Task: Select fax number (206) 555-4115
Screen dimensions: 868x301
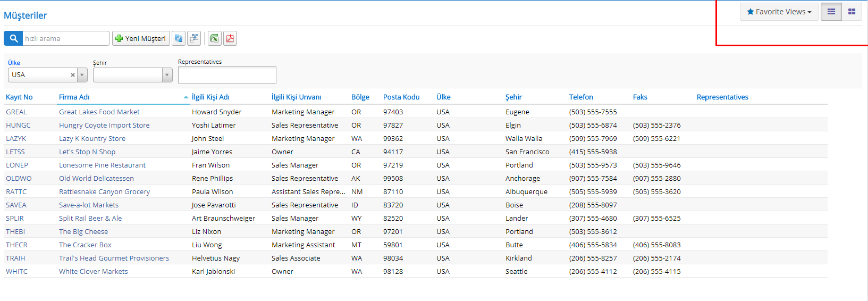Action: [657, 271]
